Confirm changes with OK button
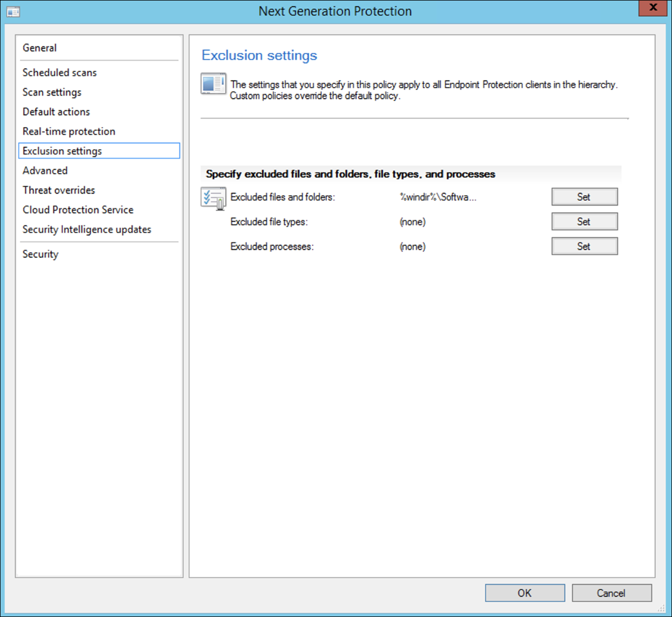Viewport: 672px width, 617px height. pos(524,593)
